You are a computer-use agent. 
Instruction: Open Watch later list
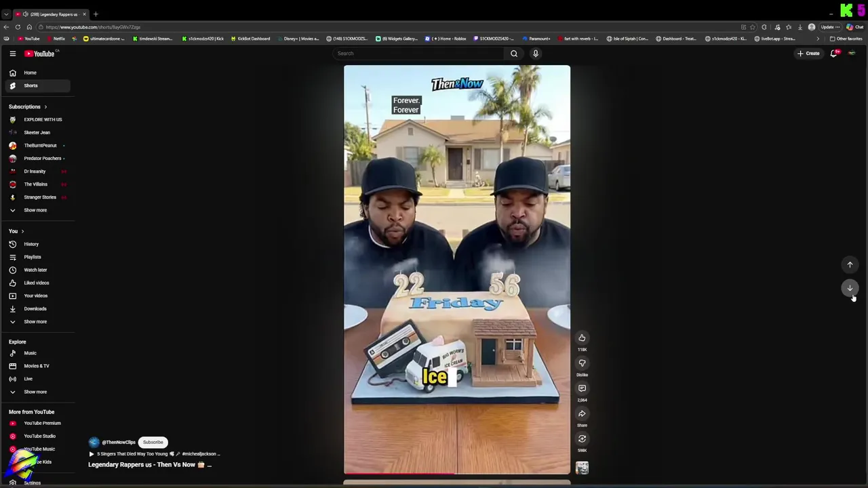click(38, 270)
